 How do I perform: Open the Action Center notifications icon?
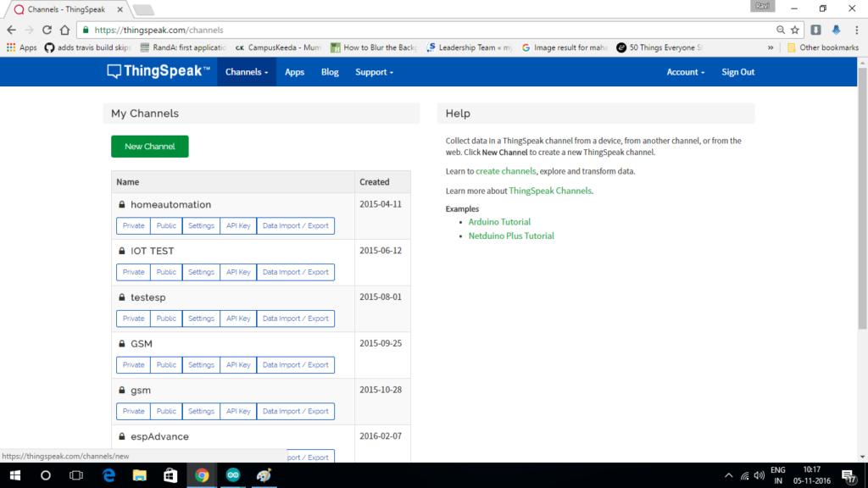tap(849, 476)
